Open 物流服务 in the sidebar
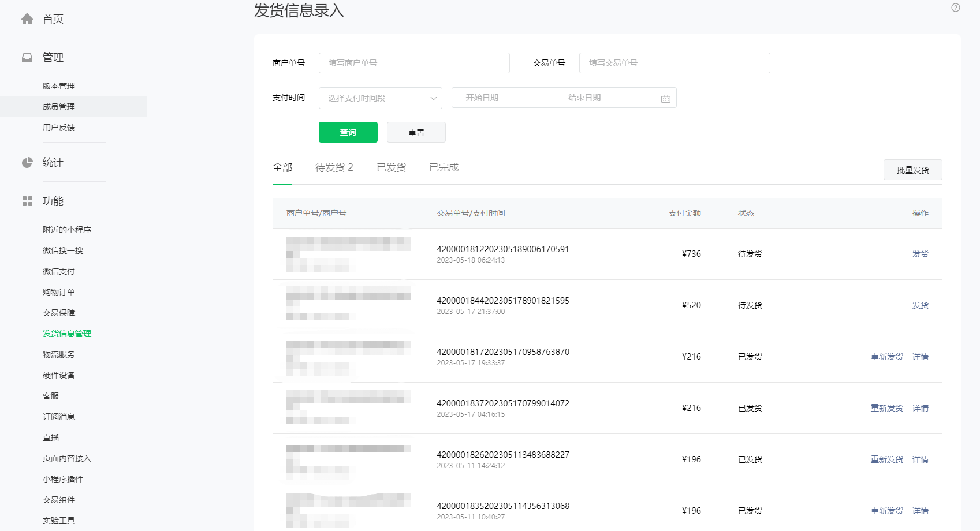Viewport: 980px width, 531px height. [59, 354]
